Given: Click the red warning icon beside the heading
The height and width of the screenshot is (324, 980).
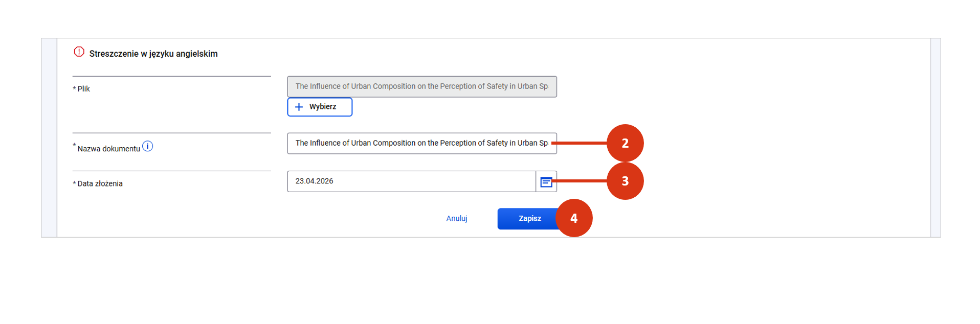Looking at the screenshot, I should (x=79, y=52).
